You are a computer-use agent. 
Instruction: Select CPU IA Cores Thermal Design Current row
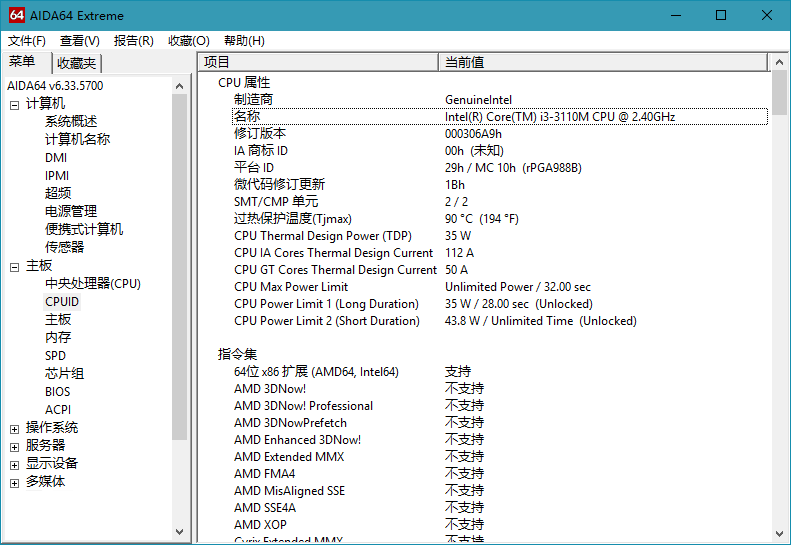coord(499,253)
